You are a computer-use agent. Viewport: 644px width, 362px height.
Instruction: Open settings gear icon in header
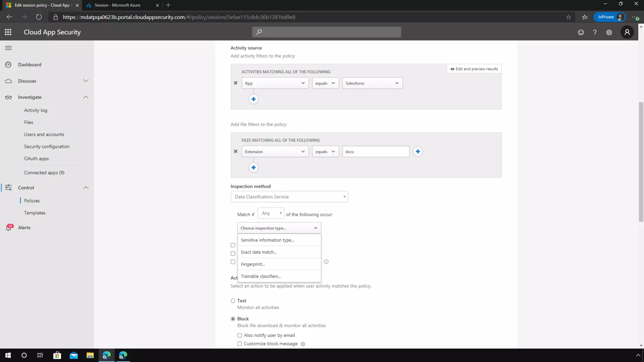coord(609,32)
